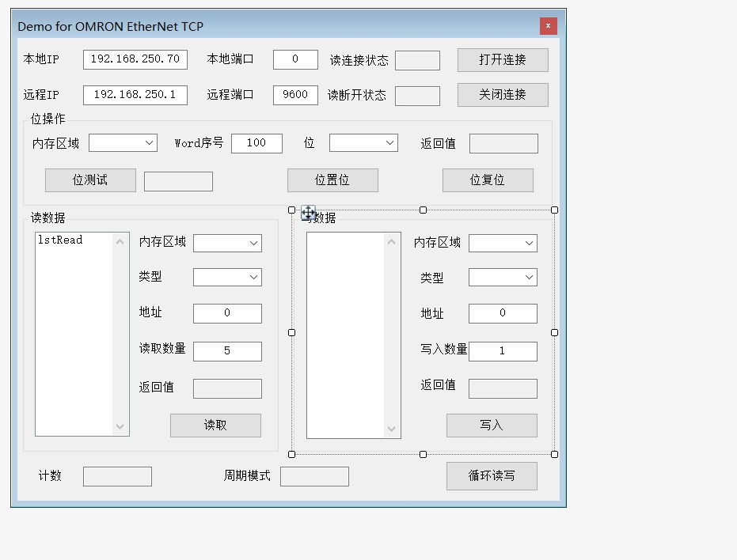The height and width of the screenshot is (560, 737).
Task: Open the 内存区域 dropdown in 读数据 group
Action: 227,244
